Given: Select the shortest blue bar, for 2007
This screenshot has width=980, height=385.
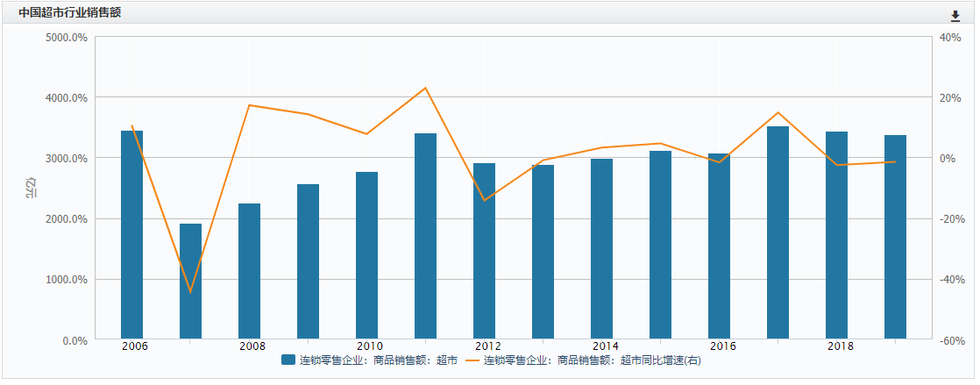Looking at the screenshot, I should pos(190,281).
